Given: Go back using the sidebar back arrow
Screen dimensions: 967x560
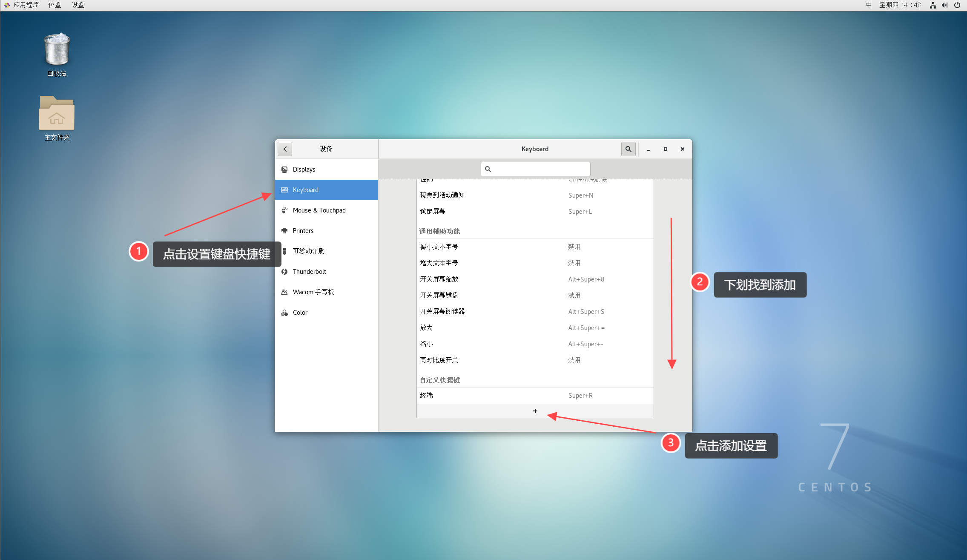Looking at the screenshot, I should coord(285,149).
